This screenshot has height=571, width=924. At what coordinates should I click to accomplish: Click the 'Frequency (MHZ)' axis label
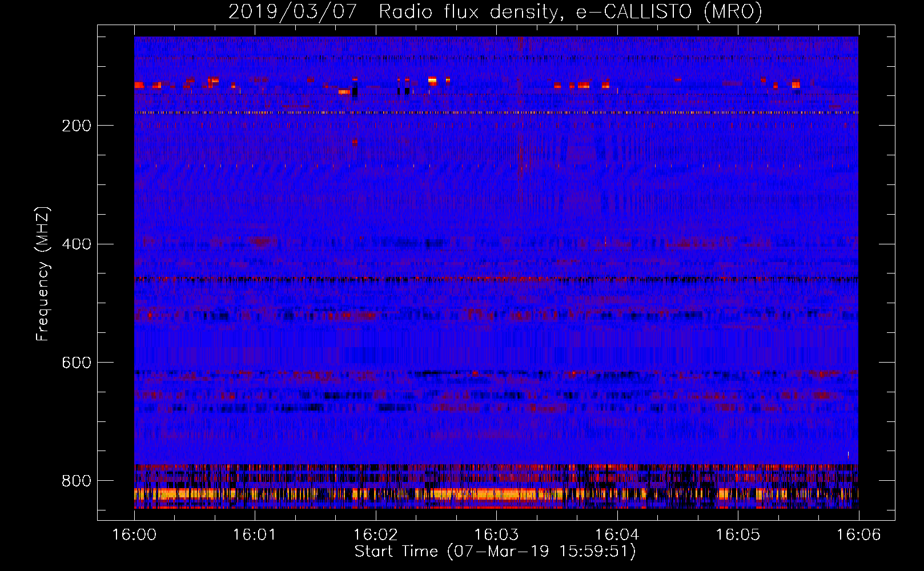[43, 274]
